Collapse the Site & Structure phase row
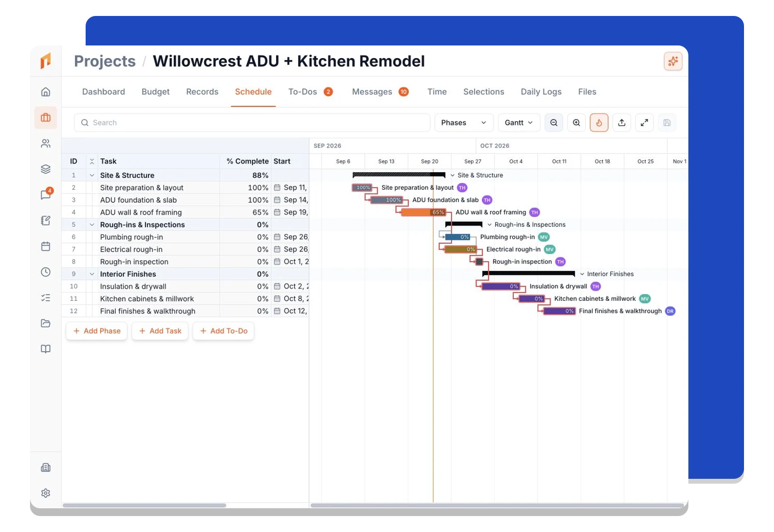 [92, 176]
